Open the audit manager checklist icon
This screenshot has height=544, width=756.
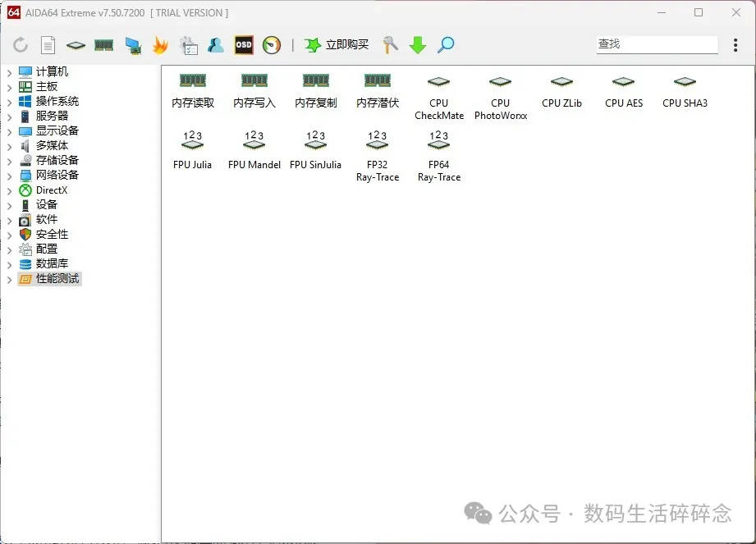pyautogui.click(x=189, y=45)
